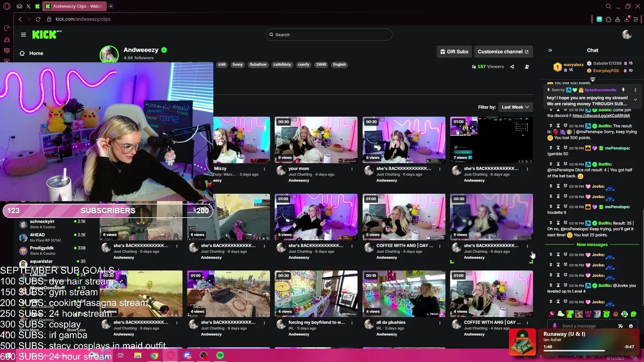Open the pinned game controller tab
Screen dimensions: 644x362
[19, 6]
